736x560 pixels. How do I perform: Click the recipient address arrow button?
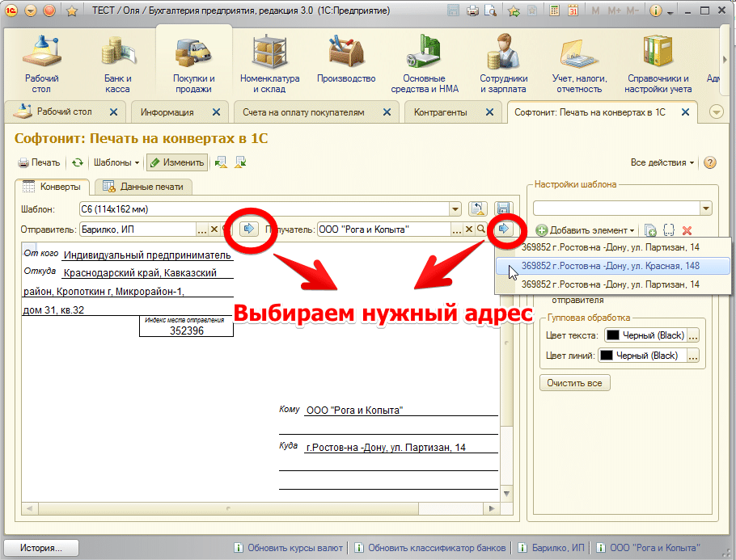click(x=504, y=229)
